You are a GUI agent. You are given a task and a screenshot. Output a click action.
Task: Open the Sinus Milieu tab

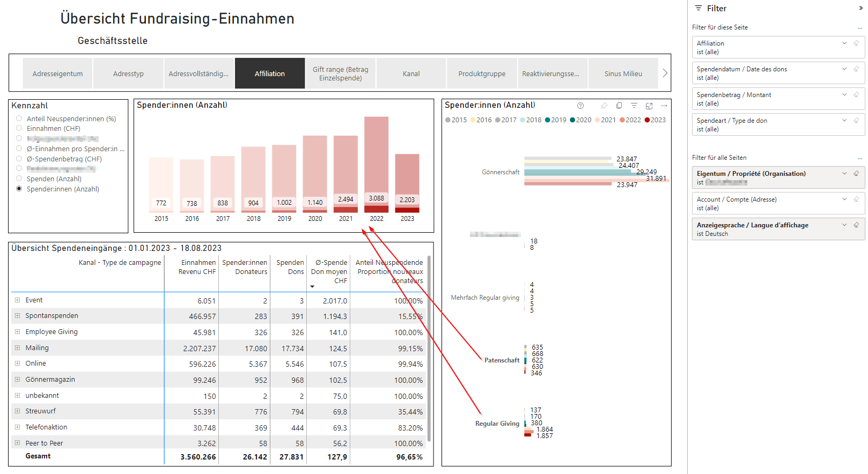click(x=623, y=73)
